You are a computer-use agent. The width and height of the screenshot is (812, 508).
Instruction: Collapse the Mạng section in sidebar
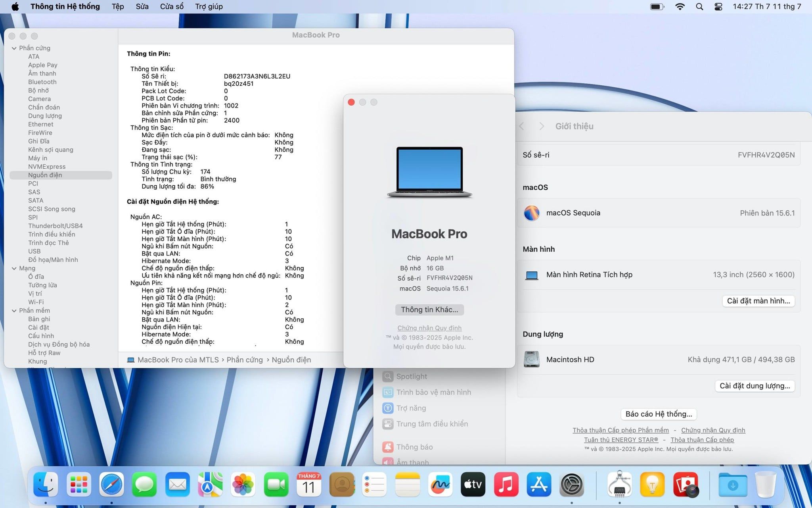(14, 269)
